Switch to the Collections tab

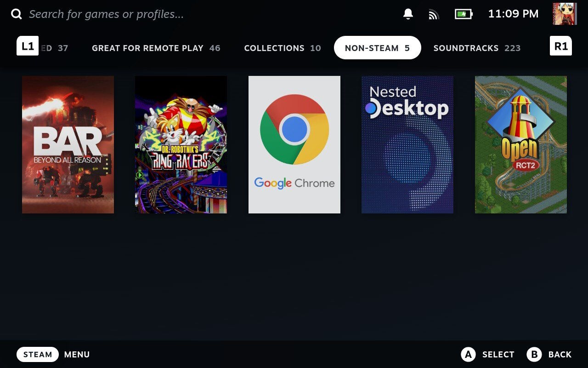click(x=283, y=48)
